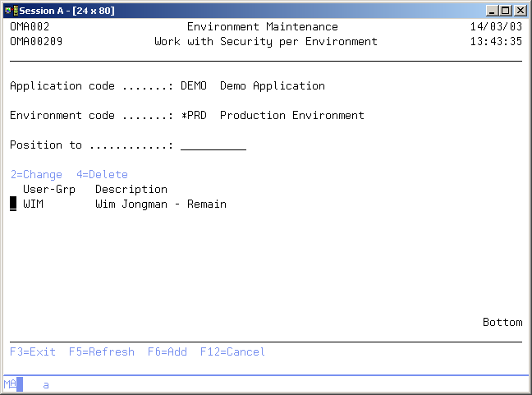This screenshot has height=395, width=532.
Task: Click the option field beside WIM
Action: pos(13,204)
